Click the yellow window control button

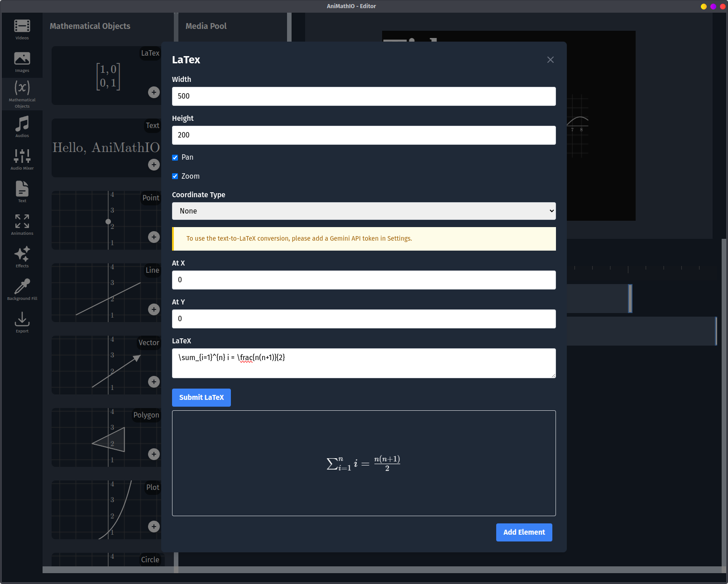coord(704,6)
